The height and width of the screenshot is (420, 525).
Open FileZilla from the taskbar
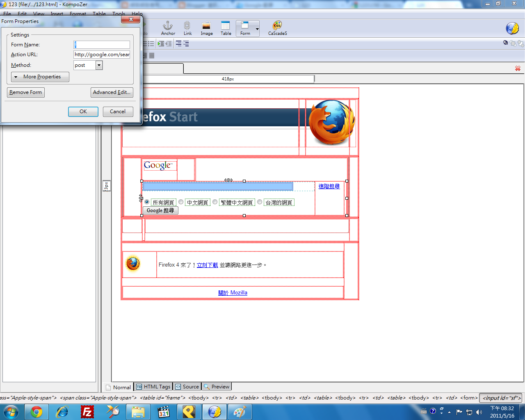87,412
